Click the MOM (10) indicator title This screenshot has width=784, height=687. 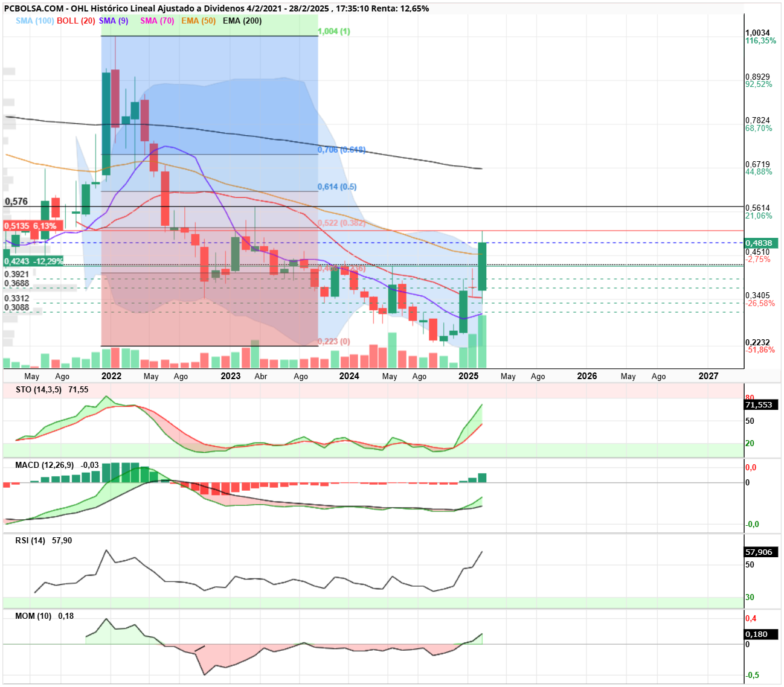click(33, 616)
